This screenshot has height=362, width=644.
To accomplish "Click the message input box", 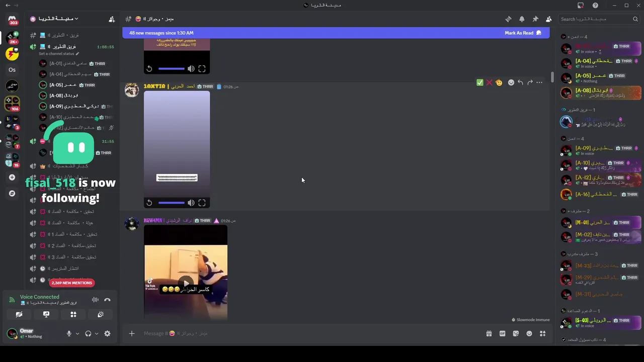I will (x=312, y=333).
